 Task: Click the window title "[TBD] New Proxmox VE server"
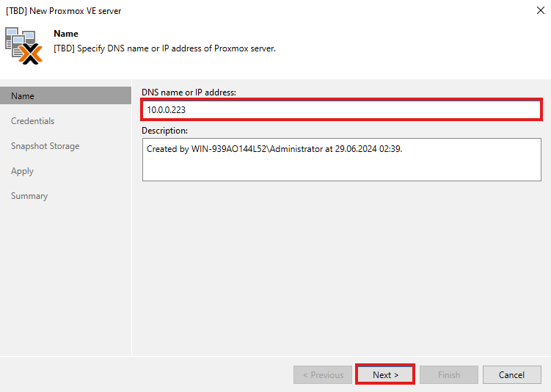(x=64, y=11)
